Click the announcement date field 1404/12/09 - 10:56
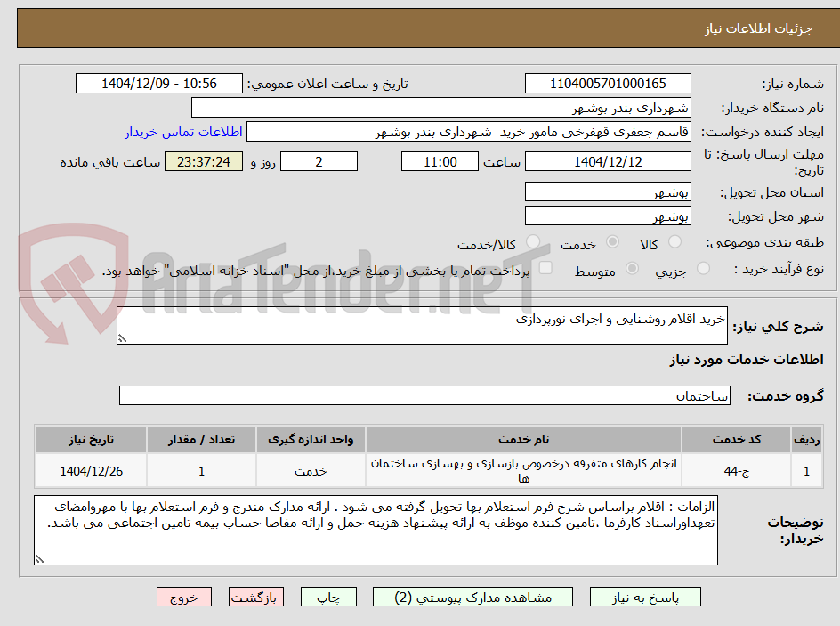Screen dimensions: 840x626 click(x=159, y=84)
